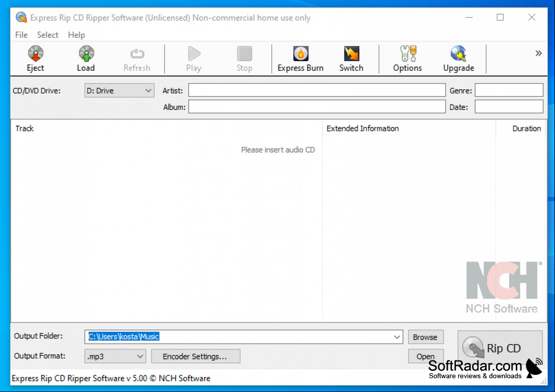The height and width of the screenshot is (392, 555).
Task: Open the Select menu
Action: [x=47, y=35]
